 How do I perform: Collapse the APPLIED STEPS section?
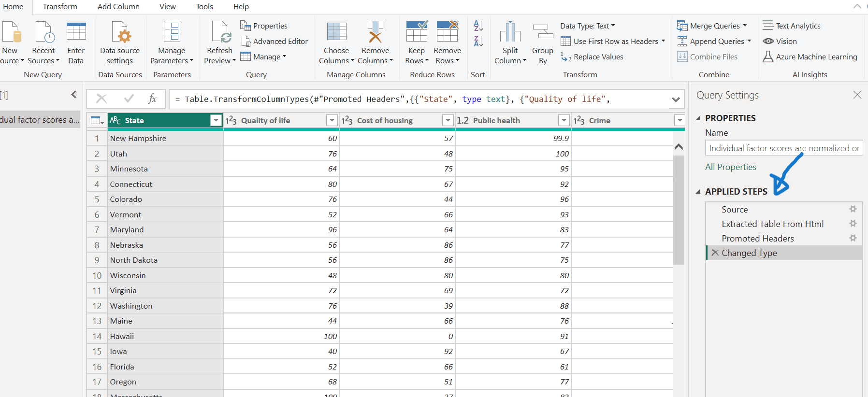[x=698, y=192]
